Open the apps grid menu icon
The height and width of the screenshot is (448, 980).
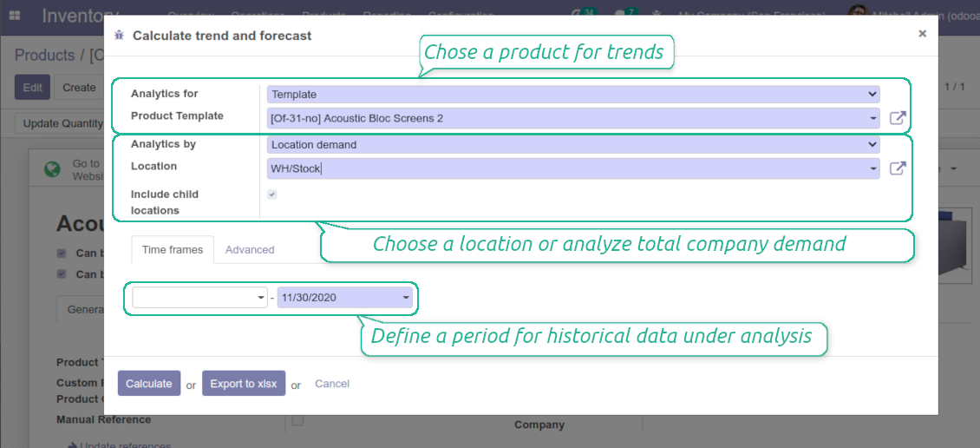(15, 15)
